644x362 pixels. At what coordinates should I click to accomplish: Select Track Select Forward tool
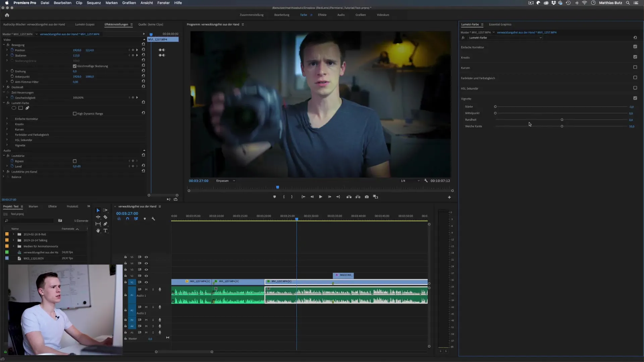[x=105, y=210]
